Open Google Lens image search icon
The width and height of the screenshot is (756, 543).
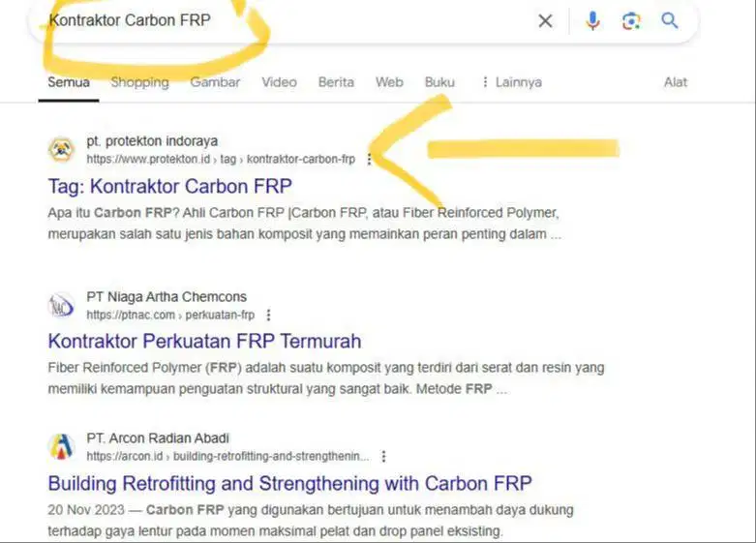click(631, 20)
